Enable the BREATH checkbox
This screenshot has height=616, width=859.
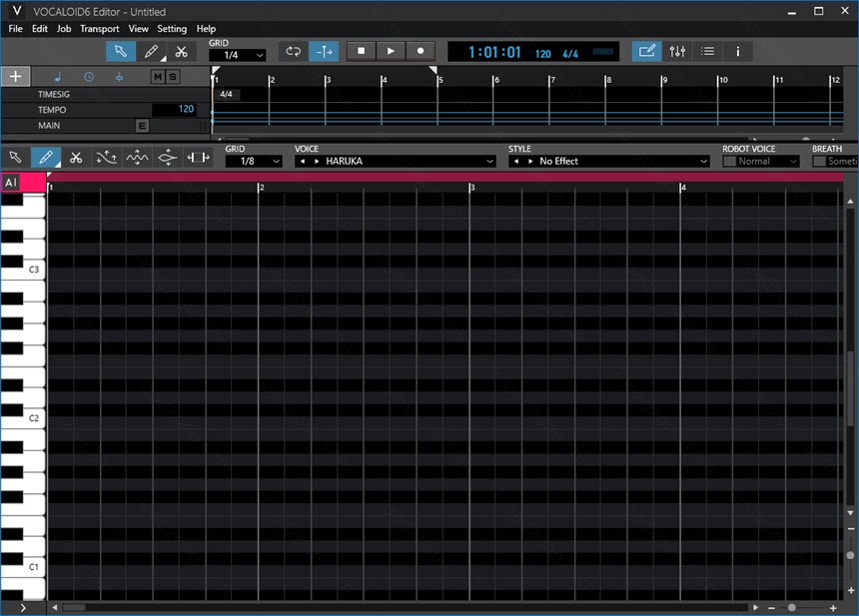point(819,161)
